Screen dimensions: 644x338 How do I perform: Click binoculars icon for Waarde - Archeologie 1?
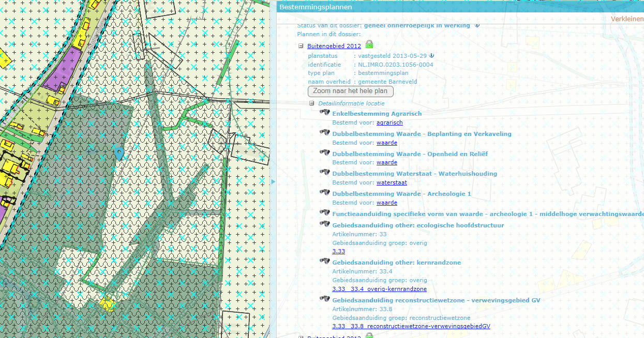pyautogui.click(x=325, y=192)
